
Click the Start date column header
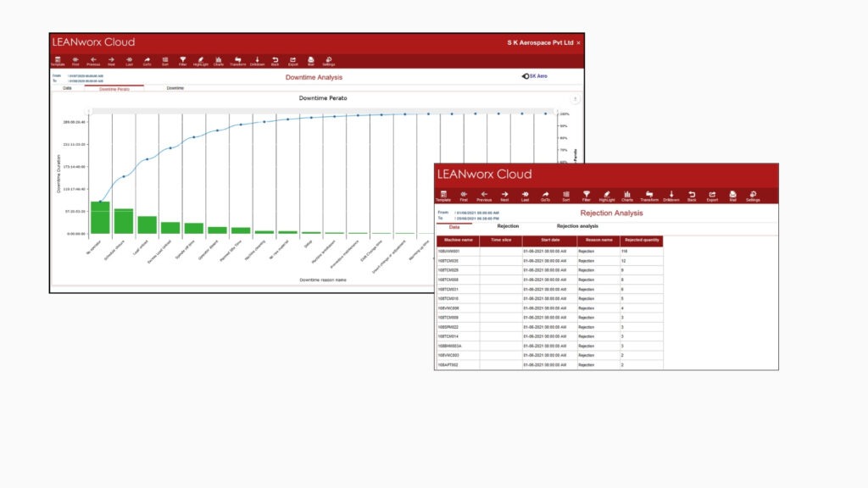(549, 241)
